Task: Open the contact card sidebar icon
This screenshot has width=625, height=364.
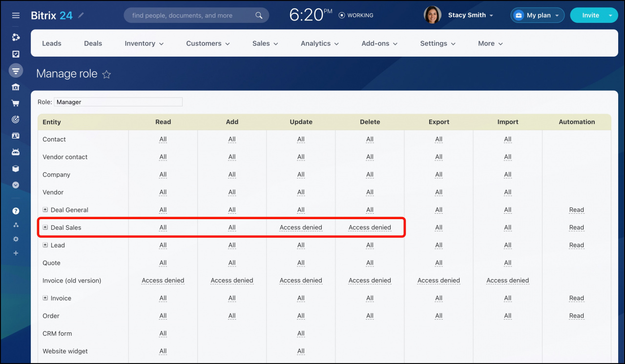Action: pos(16,136)
